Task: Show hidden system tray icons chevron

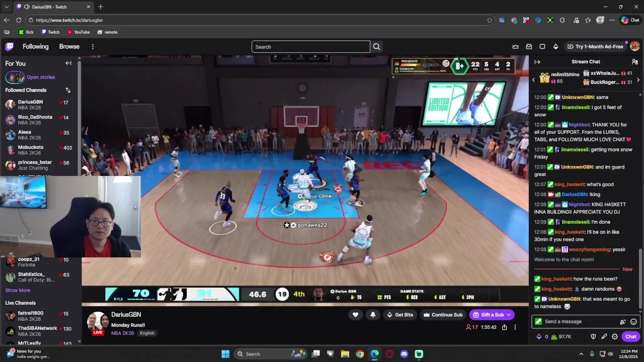Action: [581, 354]
